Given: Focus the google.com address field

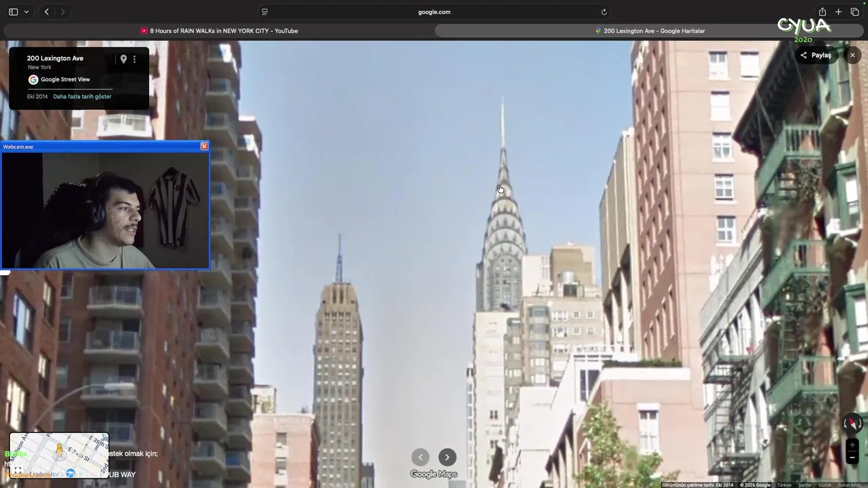Looking at the screenshot, I should click(x=434, y=12).
